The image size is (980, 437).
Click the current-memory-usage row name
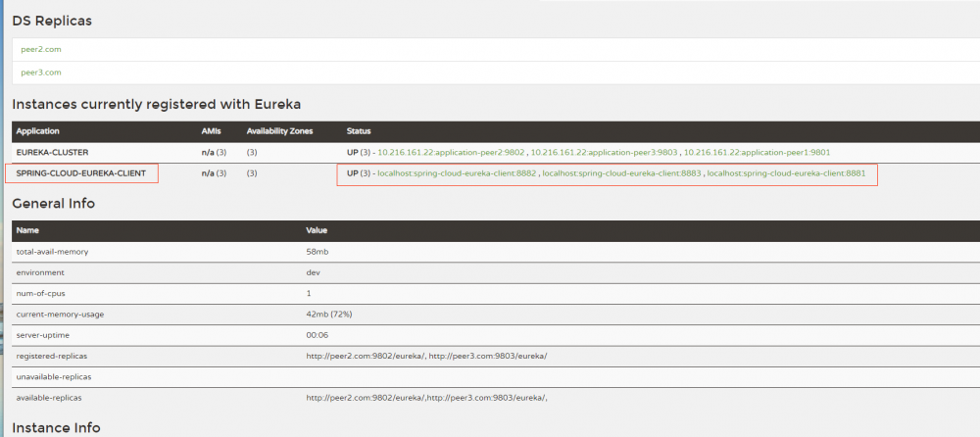[60, 315]
